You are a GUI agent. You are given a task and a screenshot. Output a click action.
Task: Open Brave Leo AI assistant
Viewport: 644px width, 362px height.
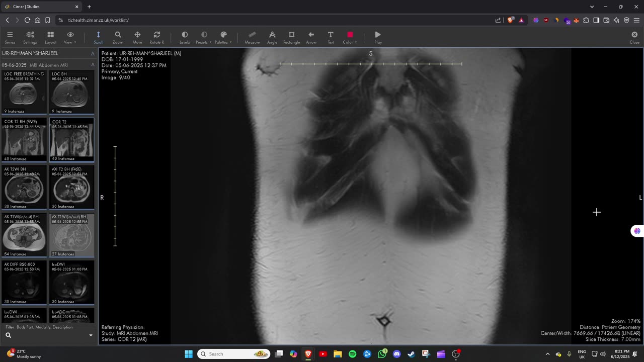[x=616, y=20]
